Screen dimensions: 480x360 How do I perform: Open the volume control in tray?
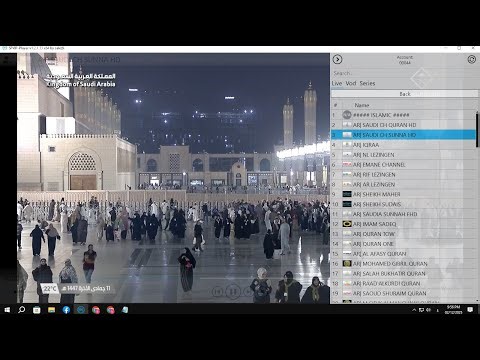[x=429, y=310]
